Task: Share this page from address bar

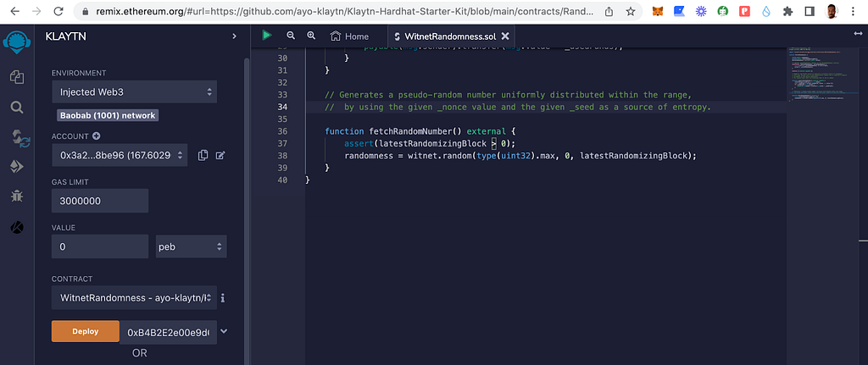Action: pyautogui.click(x=609, y=11)
